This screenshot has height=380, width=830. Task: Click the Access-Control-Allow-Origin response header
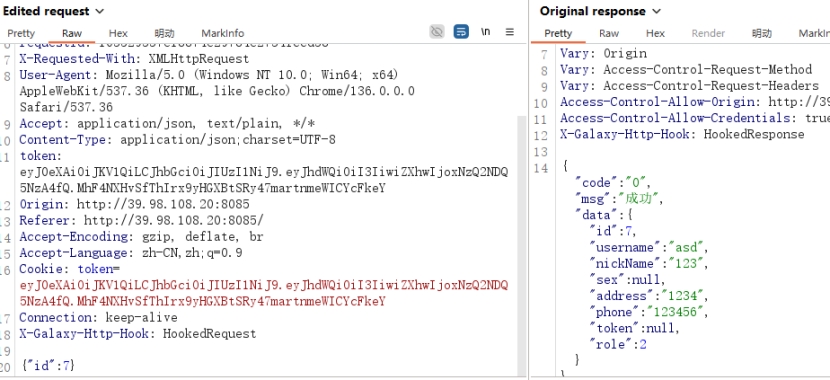[695, 102]
